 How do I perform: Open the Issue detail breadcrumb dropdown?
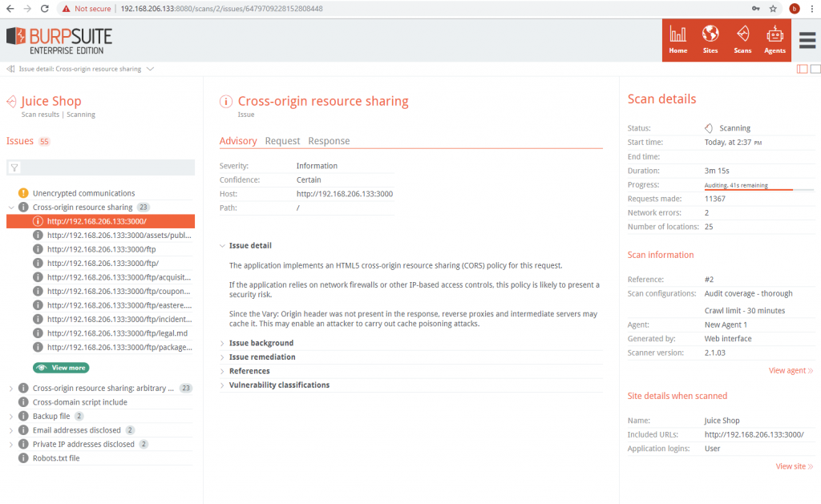tap(150, 69)
